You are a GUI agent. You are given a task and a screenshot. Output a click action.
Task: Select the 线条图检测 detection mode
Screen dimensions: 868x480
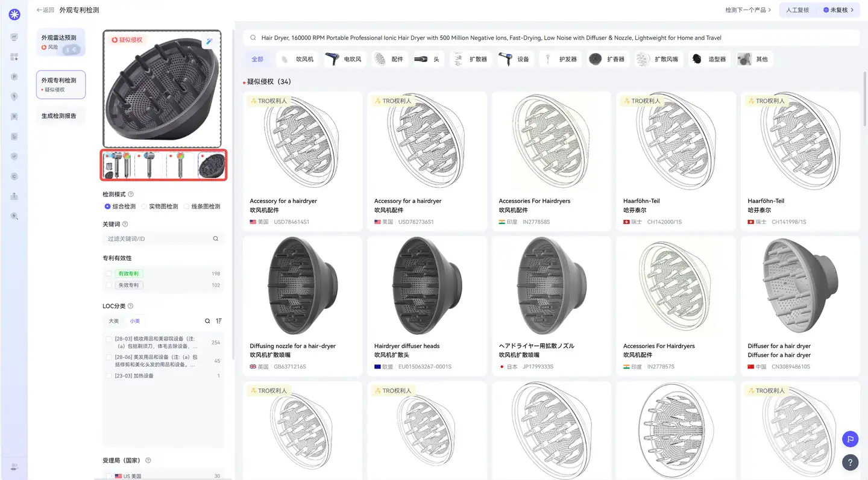coord(187,207)
